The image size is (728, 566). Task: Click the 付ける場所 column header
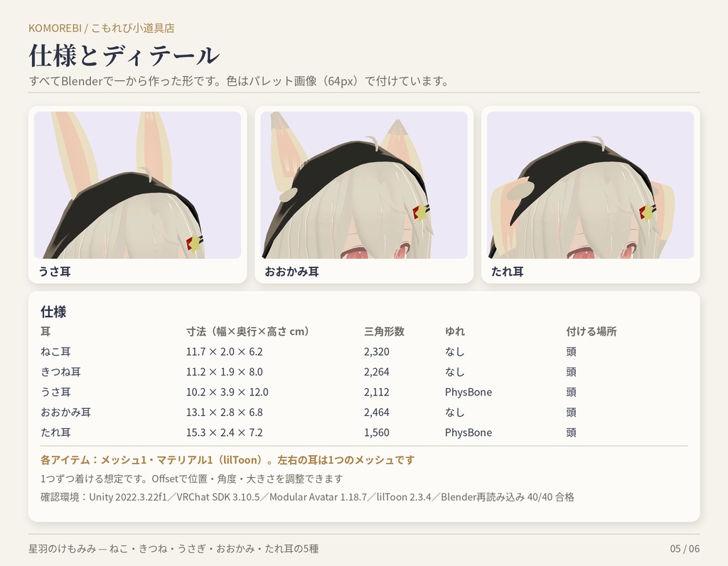[x=591, y=331]
